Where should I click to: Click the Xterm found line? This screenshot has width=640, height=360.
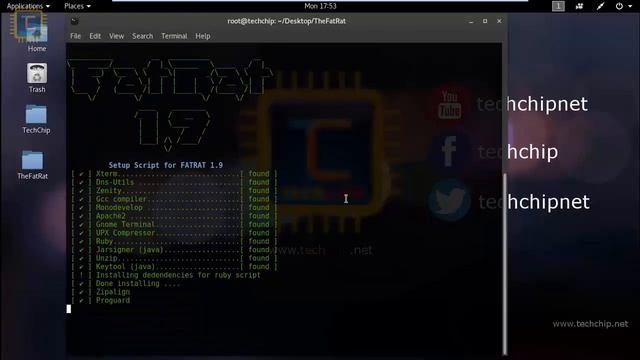174,174
